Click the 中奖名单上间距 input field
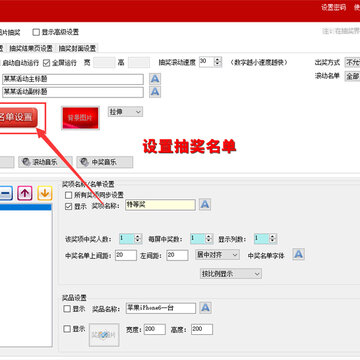 [x=126, y=255]
